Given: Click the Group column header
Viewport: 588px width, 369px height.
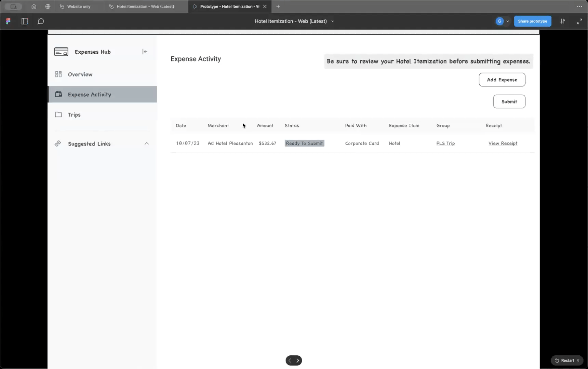Looking at the screenshot, I should (x=443, y=125).
